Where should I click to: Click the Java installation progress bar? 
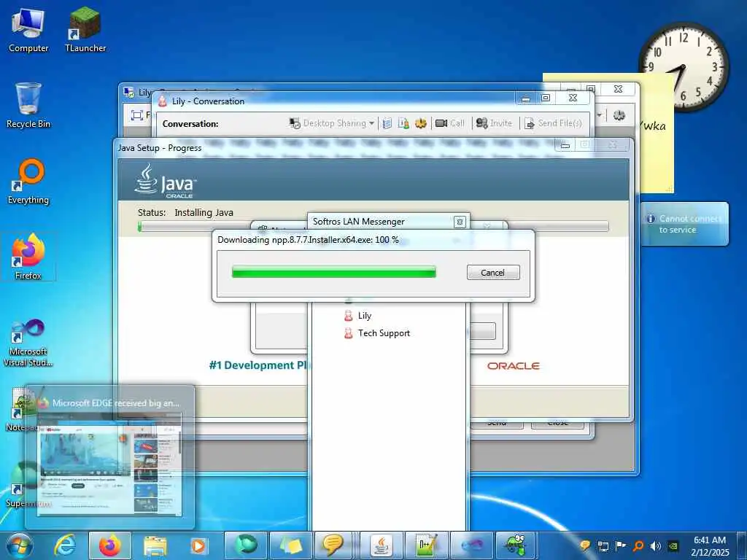[x=373, y=226]
